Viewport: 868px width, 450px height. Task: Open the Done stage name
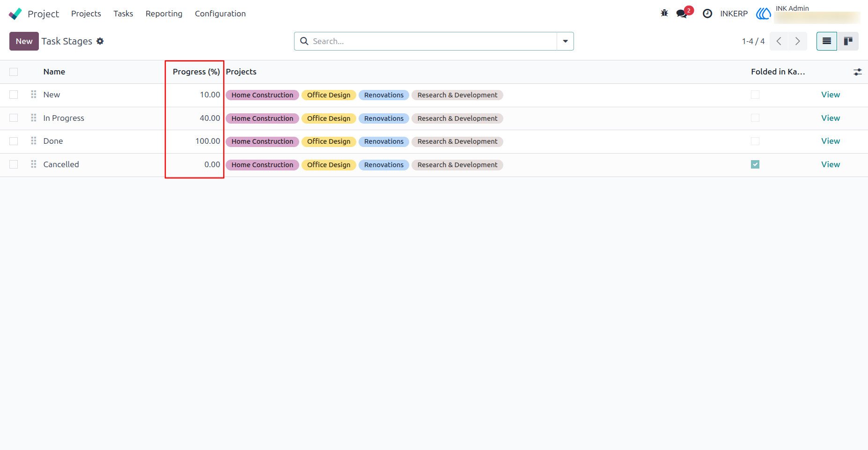(x=53, y=141)
